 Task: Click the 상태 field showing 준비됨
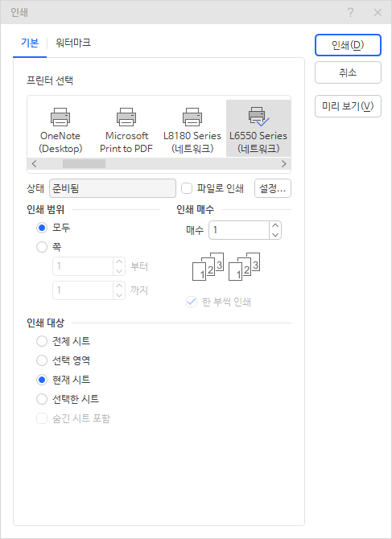[113, 188]
